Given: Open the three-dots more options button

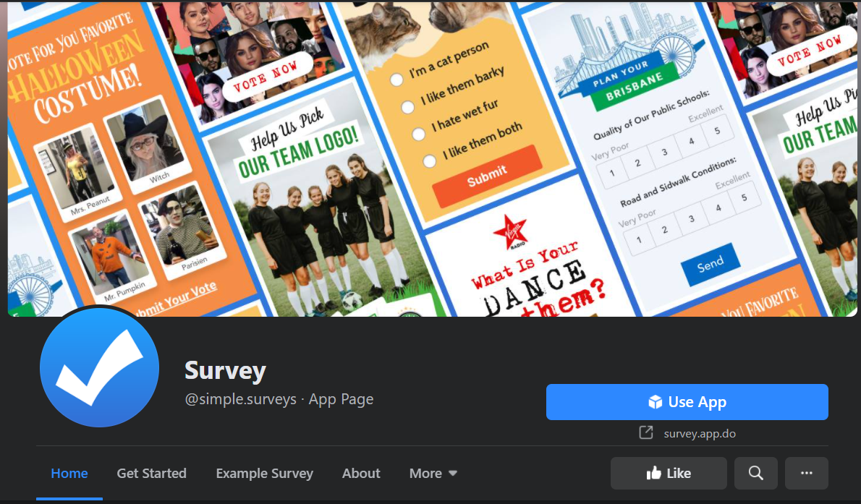Looking at the screenshot, I should [806, 473].
